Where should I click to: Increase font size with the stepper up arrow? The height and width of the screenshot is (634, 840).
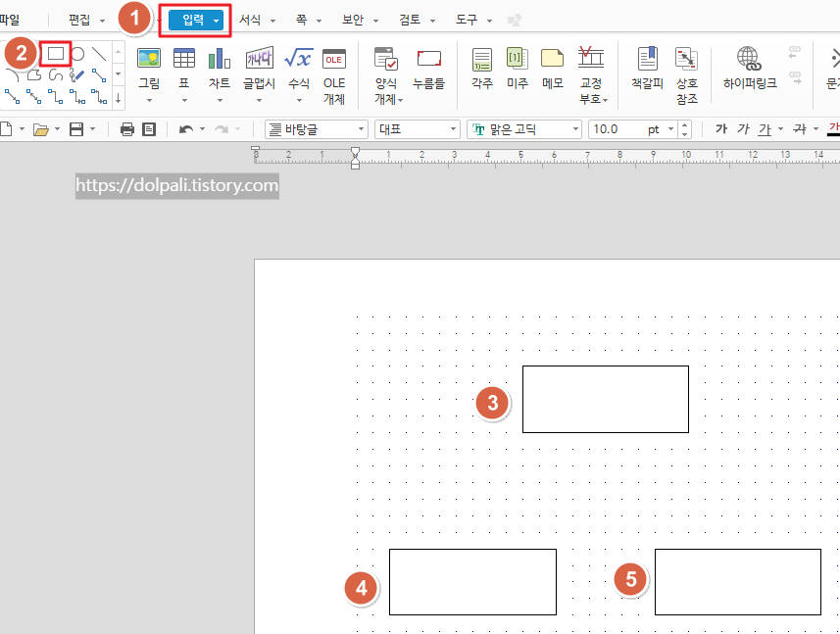click(x=684, y=124)
